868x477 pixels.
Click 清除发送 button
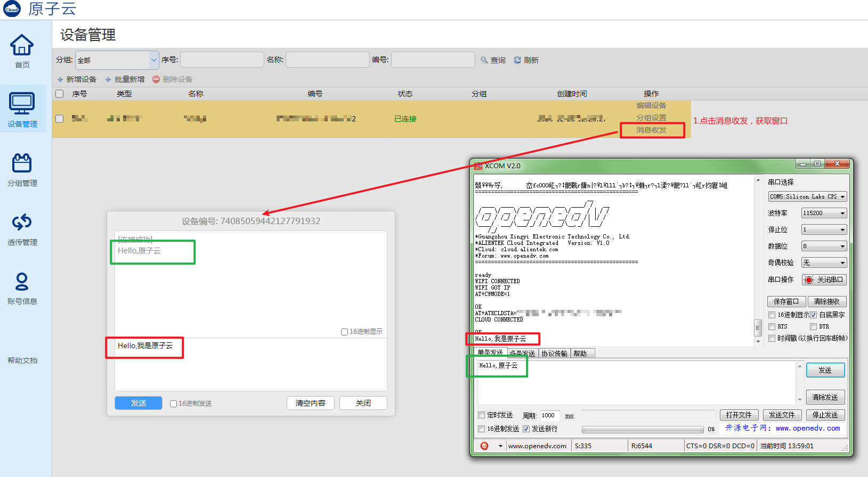825,397
